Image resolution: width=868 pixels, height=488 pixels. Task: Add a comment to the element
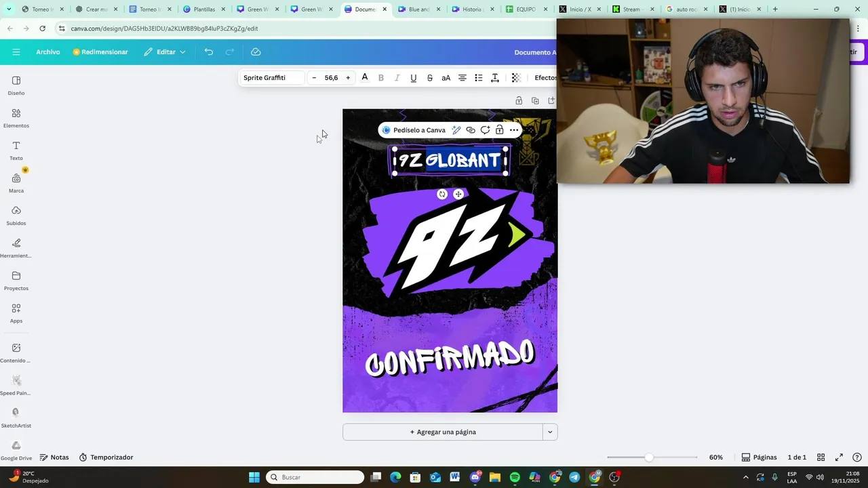click(x=485, y=130)
